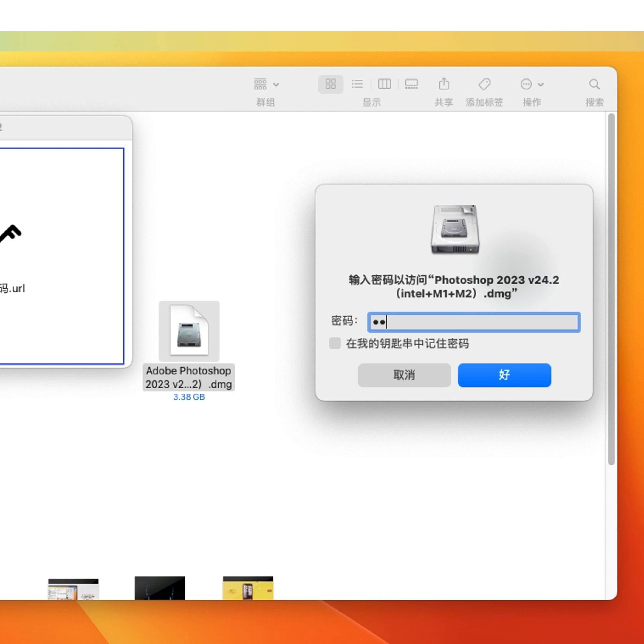
Task: Select the screenshot thumbnail with white window
Action: [x=73, y=589]
